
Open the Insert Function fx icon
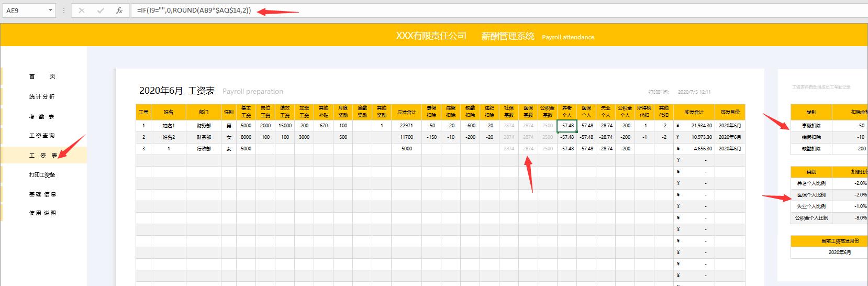pyautogui.click(x=119, y=10)
